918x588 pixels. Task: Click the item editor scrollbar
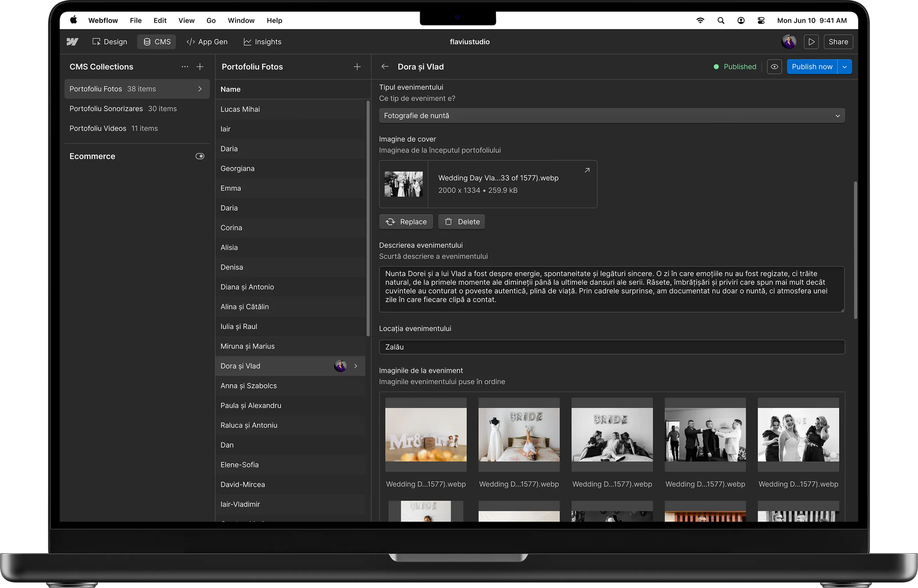coord(855,250)
